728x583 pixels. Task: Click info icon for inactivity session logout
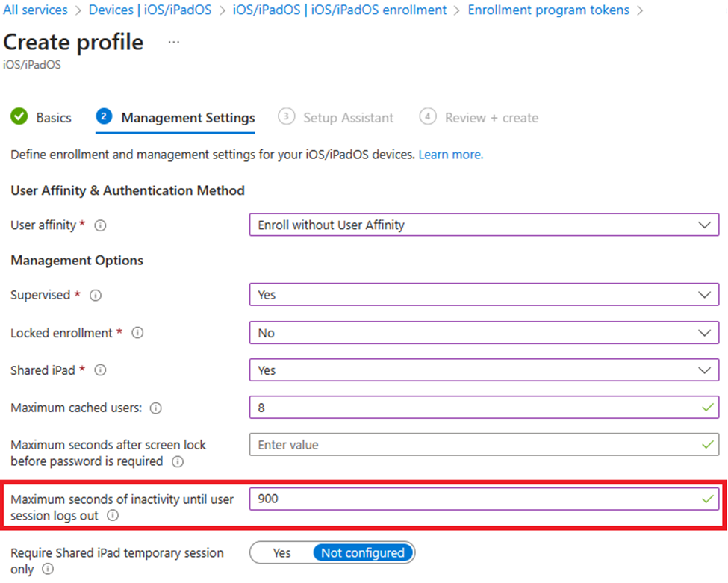(x=113, y=515)
